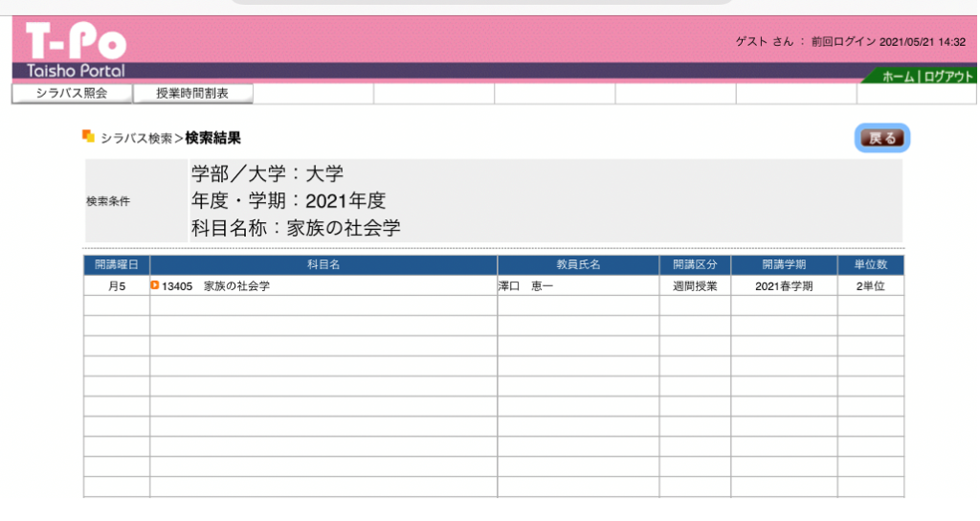Image resolution: width=980 pixels, height=521 pixels.
Task: Click the 開講学期 column header
Action: (784, 265)
